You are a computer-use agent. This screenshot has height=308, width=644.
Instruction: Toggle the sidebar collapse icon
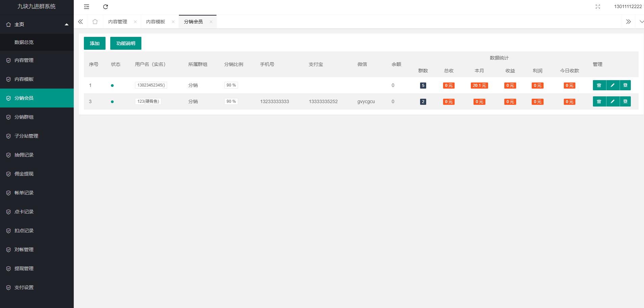(x=87, y=7)
